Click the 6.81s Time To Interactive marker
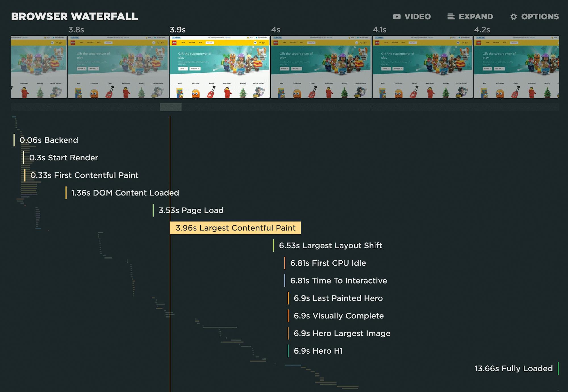This screenshot has width=568, height=392. pos(338,281)
